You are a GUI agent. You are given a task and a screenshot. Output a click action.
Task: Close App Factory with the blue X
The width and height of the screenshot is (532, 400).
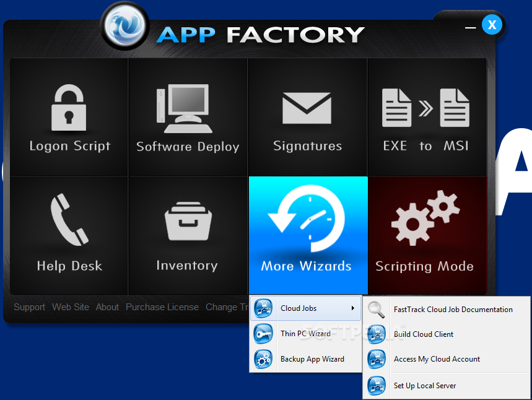[492, 24]
